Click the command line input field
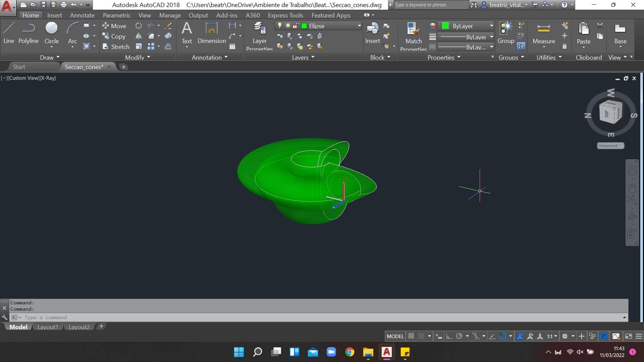Viewport: 644px width, 362px height. (x=319, y=317)
